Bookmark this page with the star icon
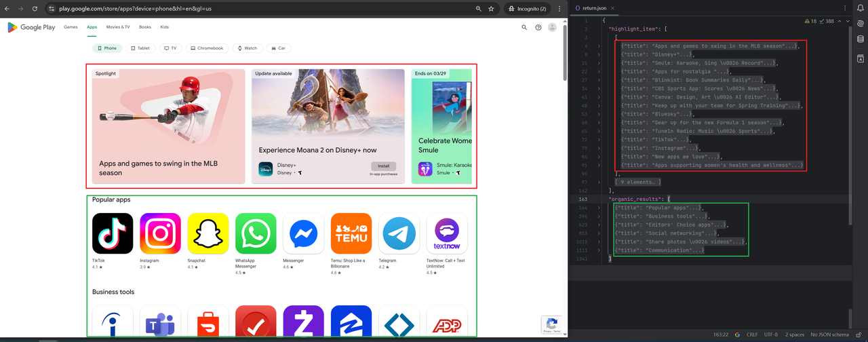Image resolution: width=868 pixels, height=342 pixels. click(491, 9)
